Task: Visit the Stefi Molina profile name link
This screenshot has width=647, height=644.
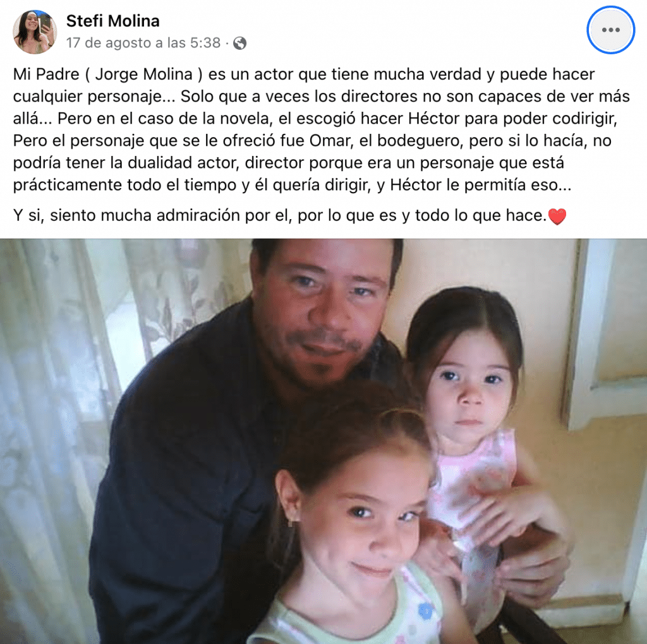Action: pyautogui.click(x=112, y=21)
